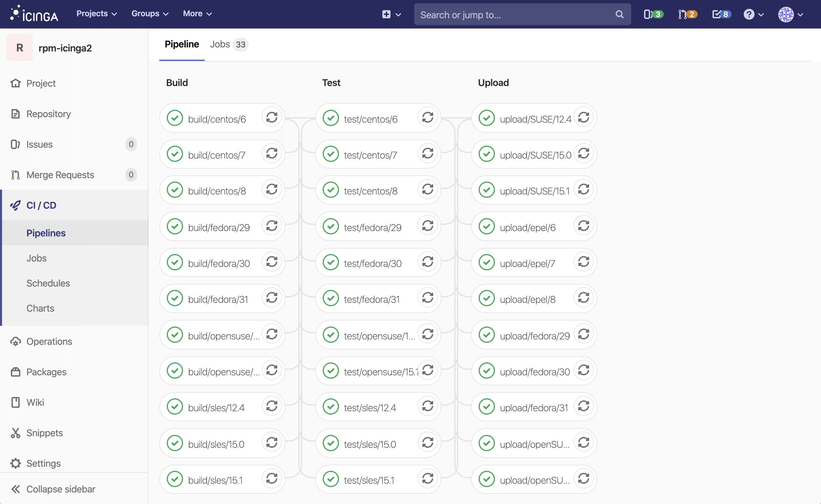Retry the test/fedora/29 job
The height and width of the screenshot is (504, 821).
(x=428, y=226)
